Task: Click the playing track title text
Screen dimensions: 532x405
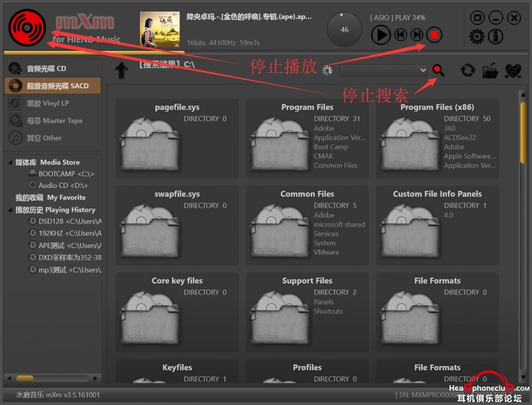Action: pos(249,16)
